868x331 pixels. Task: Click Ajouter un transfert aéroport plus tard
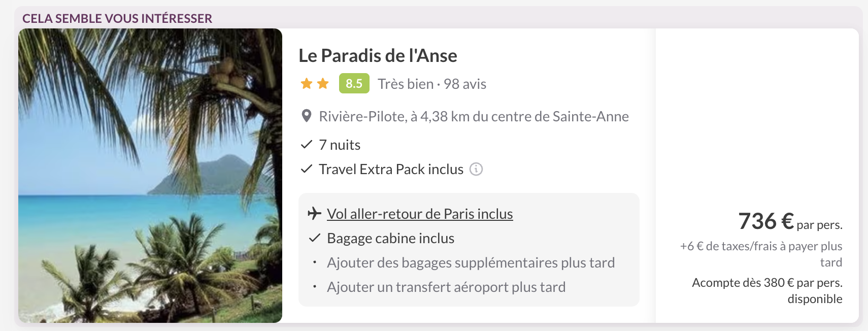pos(446,287)
